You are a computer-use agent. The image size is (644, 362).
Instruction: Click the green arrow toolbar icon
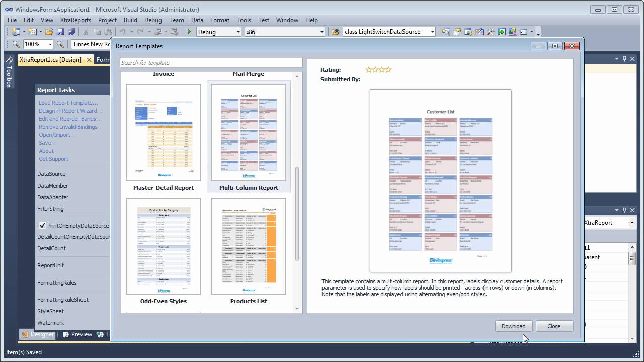[x=502, y=32]
